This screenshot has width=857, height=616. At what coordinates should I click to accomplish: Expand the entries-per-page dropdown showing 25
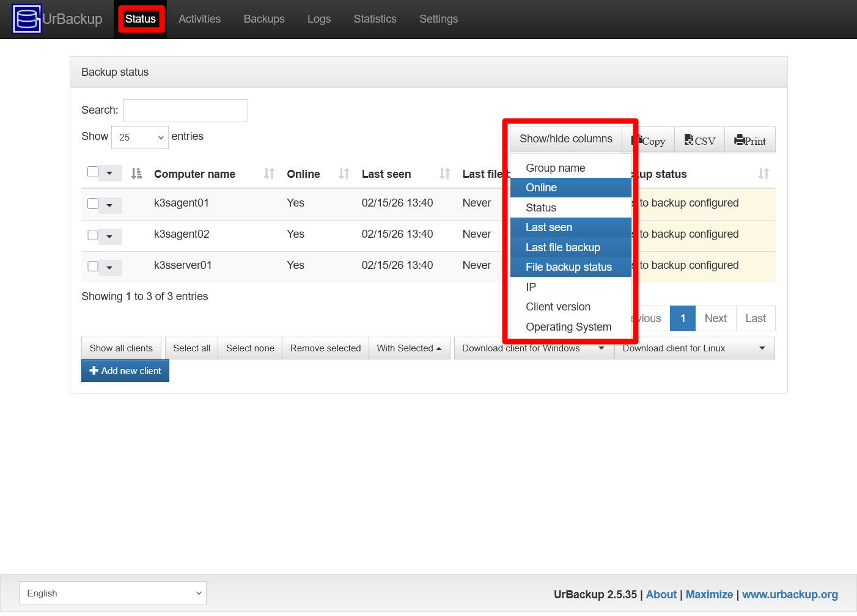point(139,137)
